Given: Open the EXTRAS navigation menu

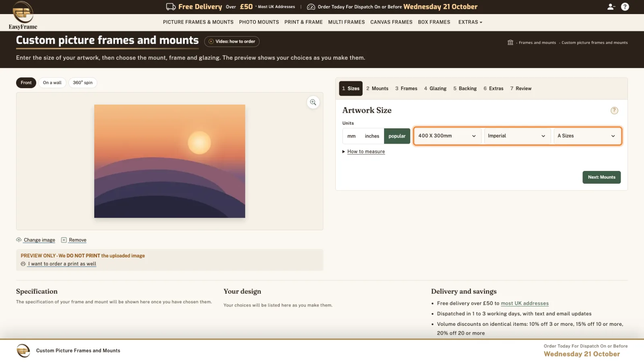Looking at the screenshot, I should (470, 22).
